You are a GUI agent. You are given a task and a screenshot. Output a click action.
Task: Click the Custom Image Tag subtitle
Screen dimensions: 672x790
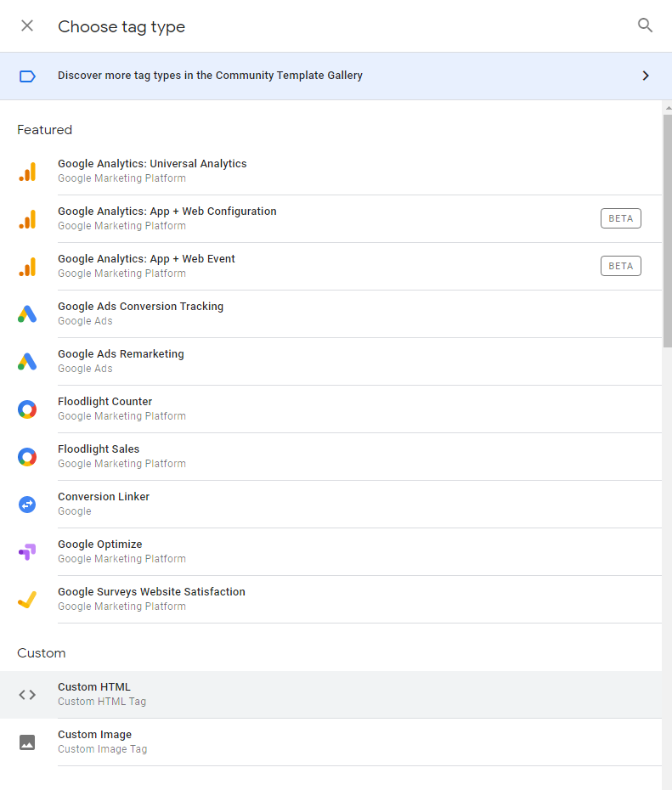pos(102,749)
